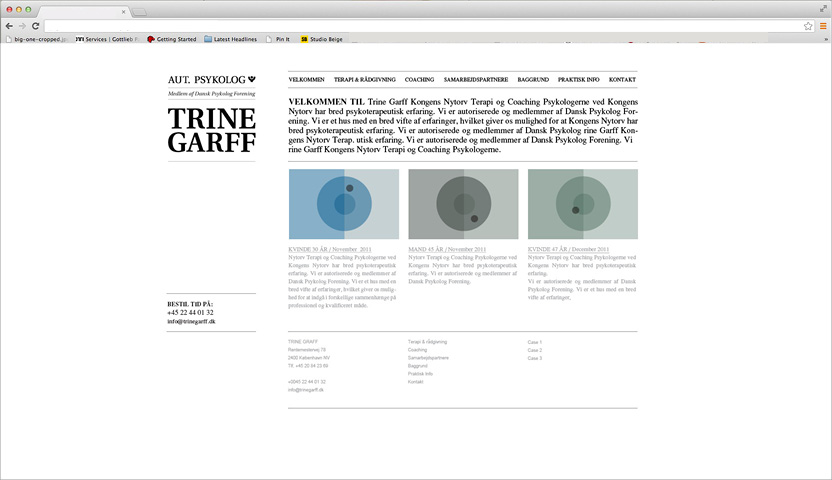
Task: Open the green circle case thumbnail
Action: 583,204
